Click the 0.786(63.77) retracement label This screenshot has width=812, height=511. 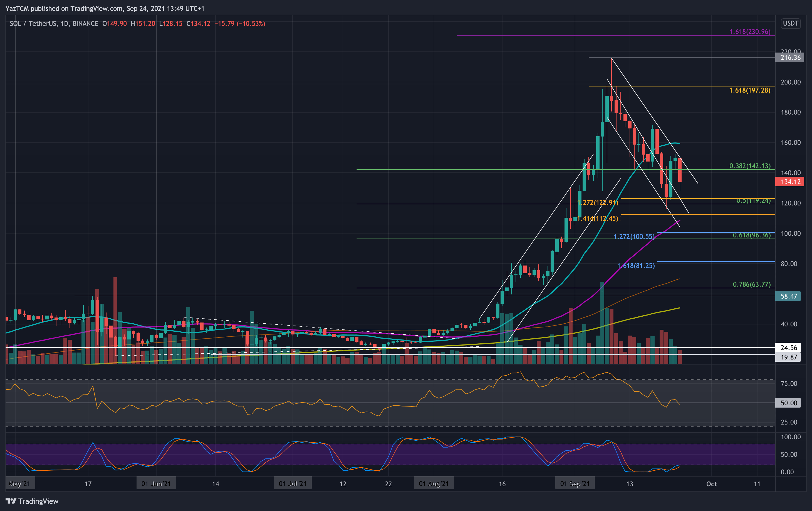click(x=751, y=284)
